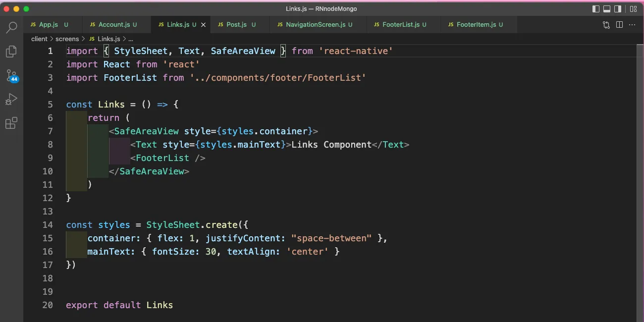Click the 'Links Component' text on line 8
Viewport: 644px width, 322px height.
point(331,145)
